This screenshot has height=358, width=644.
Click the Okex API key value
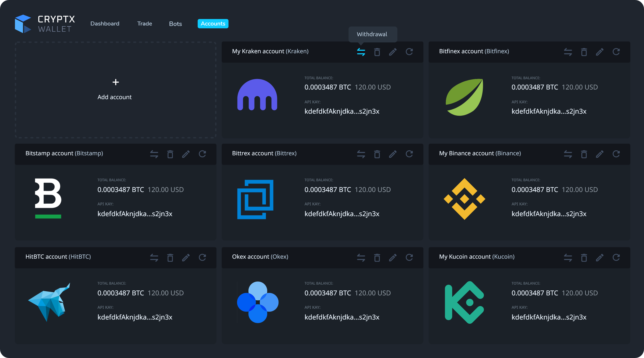(x=342, y=317)
